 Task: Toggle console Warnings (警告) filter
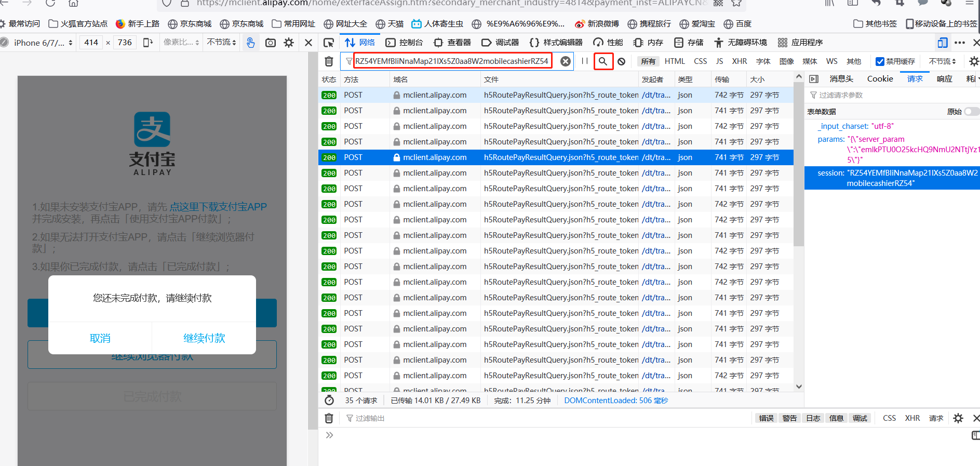tap(789, 418)
